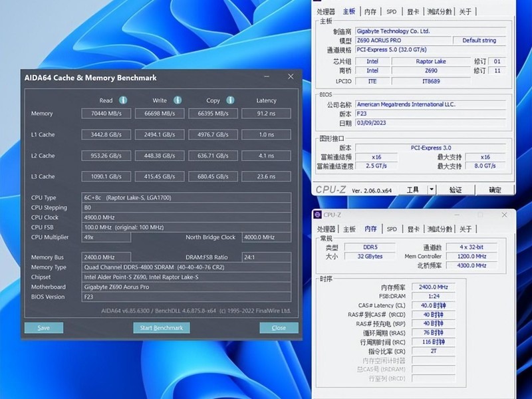The image size is (532, 399).
Task: Click PCI-Express 5.0 (32.0 GT/s) field
Action: pos(430,49)
